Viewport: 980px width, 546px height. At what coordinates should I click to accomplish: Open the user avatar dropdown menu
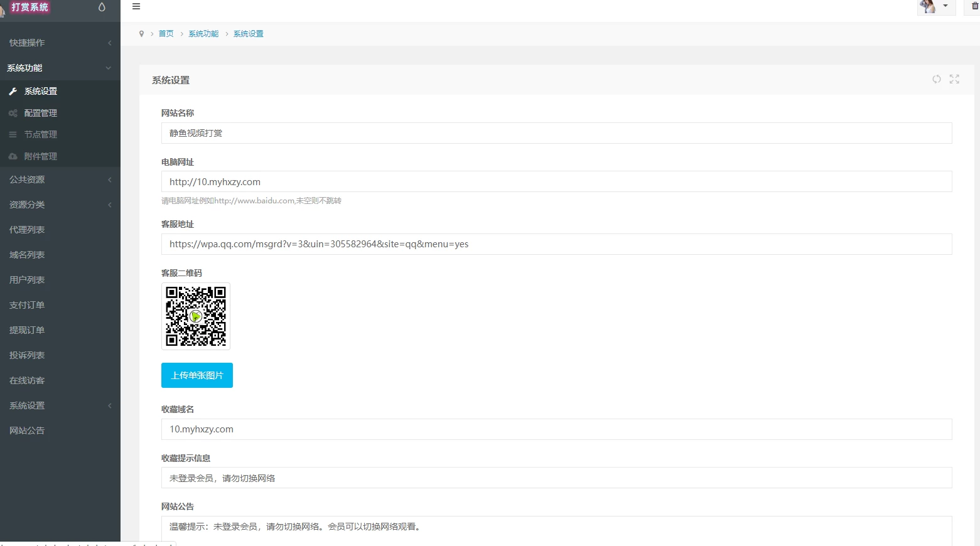coord(935,7)
